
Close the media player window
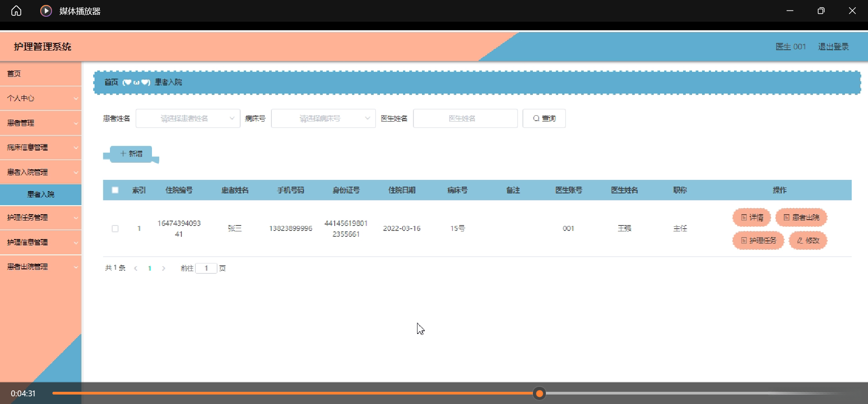click(852, 11)
